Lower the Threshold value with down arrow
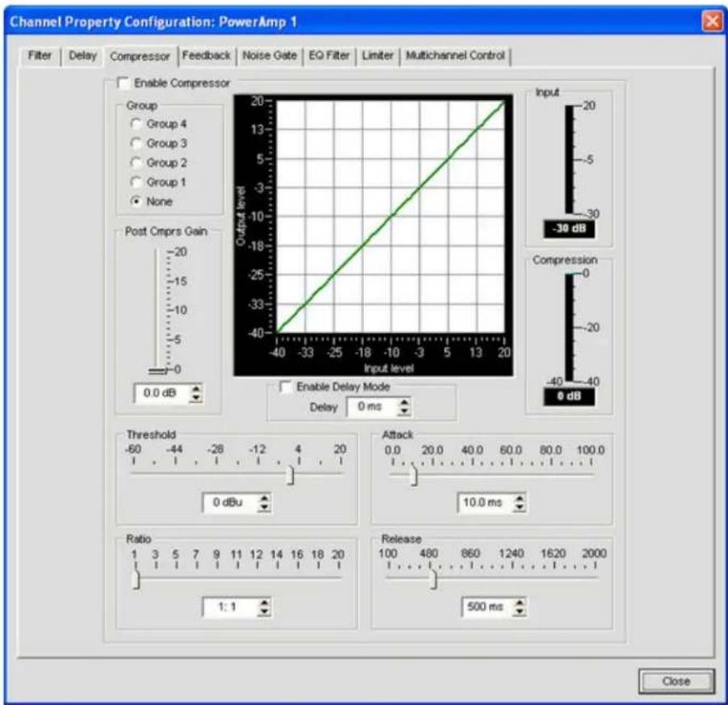 coord(264,507)
